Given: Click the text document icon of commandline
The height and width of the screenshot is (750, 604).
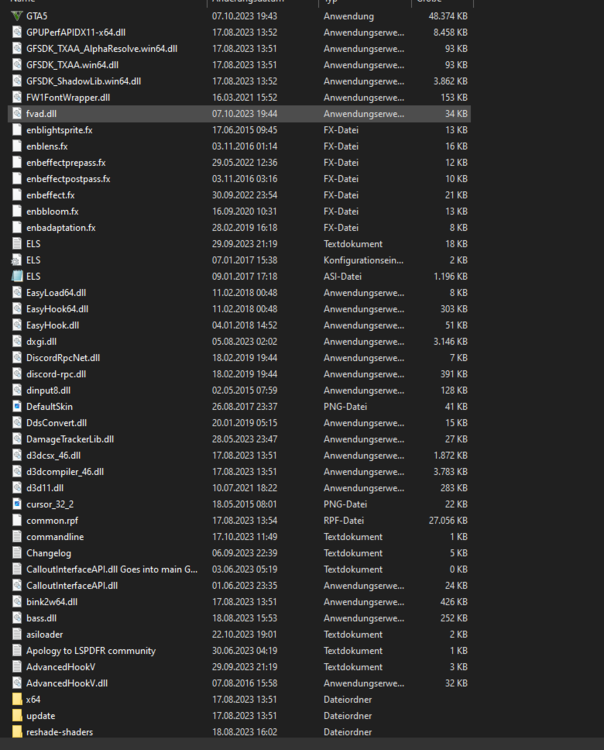Looking at the screenshot, I should [x=17, y=537].
